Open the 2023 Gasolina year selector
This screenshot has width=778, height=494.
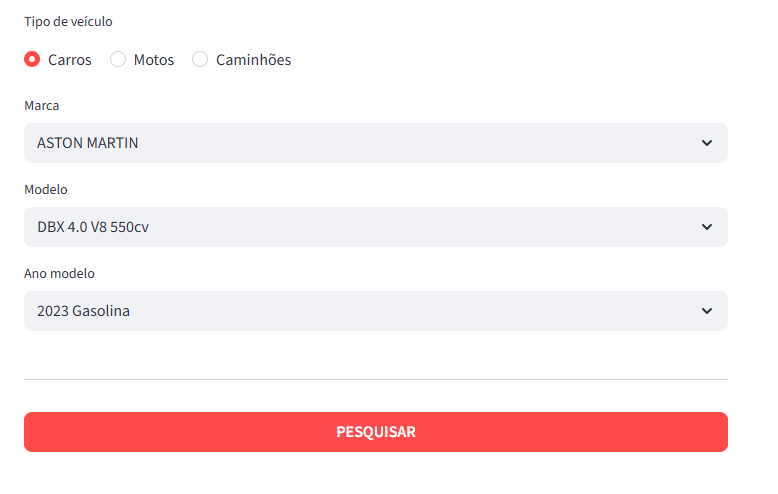375,311
